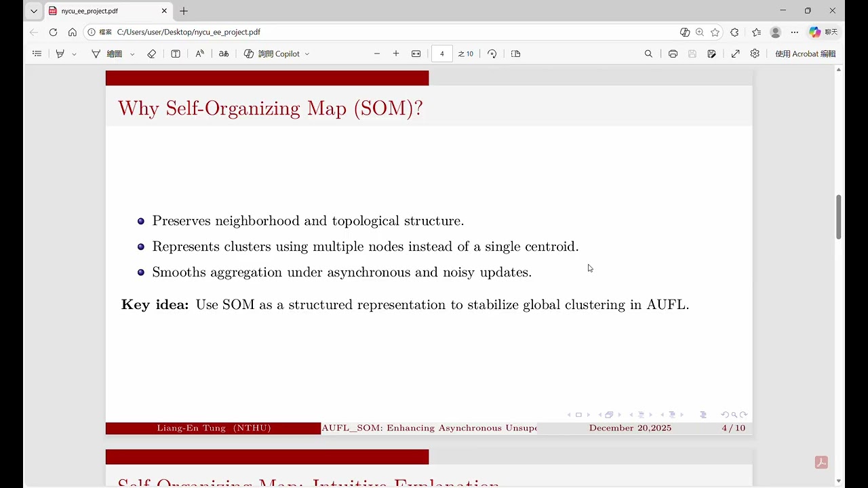This screenshot has width=868, height=488.
Task: Open the translate tool
Action: 224,54
